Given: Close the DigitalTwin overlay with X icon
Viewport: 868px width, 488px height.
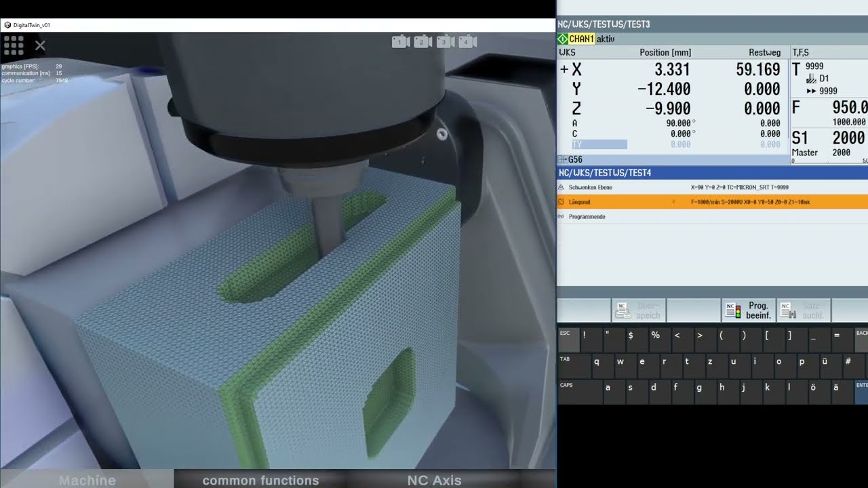Looking at the screenshot, I should pos(40,45).
